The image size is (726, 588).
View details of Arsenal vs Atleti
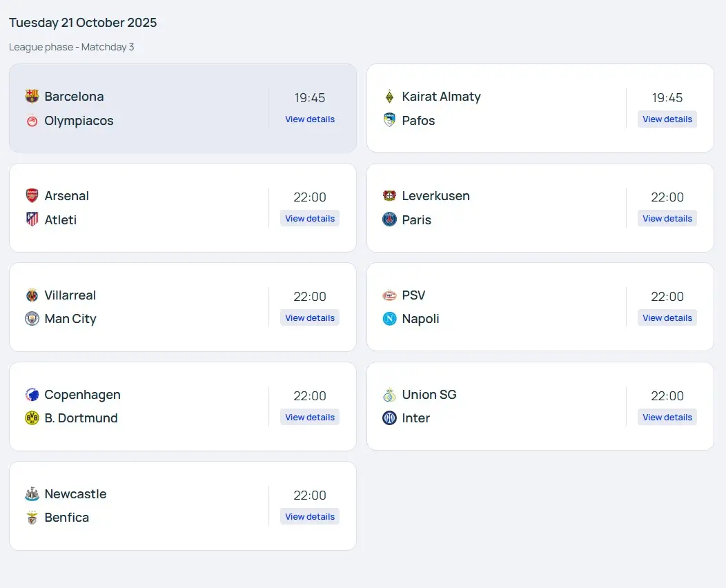[x=310, y=219]
